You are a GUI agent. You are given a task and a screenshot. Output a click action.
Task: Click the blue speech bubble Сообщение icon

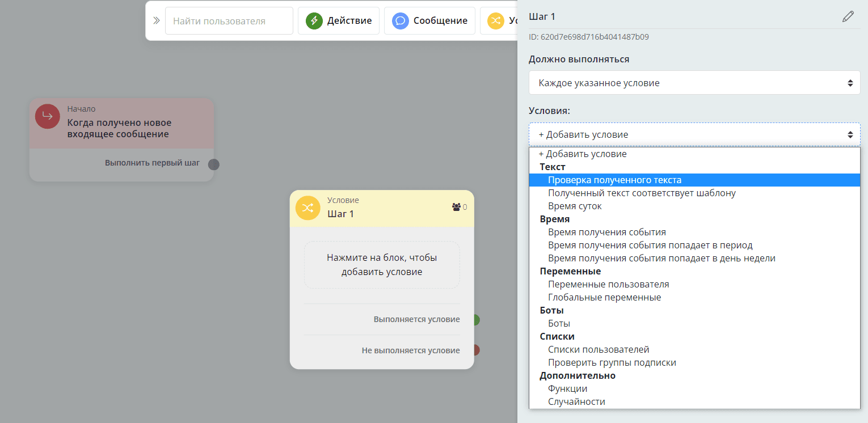click(x=401, y=21)
